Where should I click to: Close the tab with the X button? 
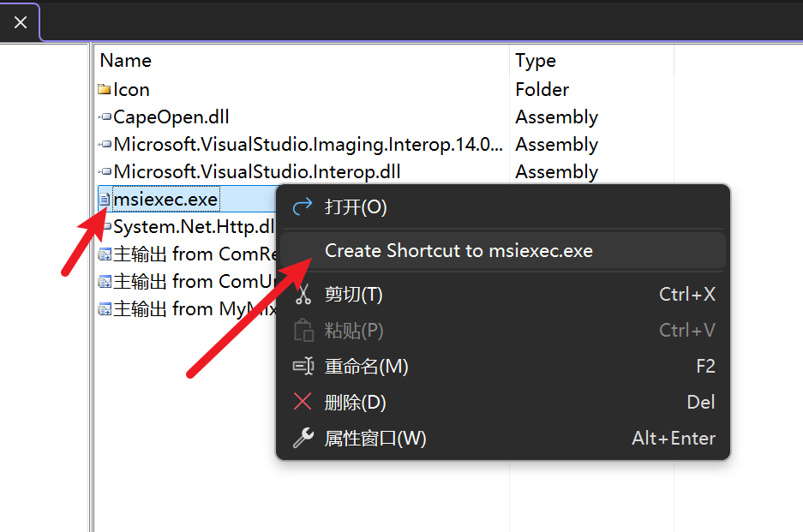click(x=21, y=22)
